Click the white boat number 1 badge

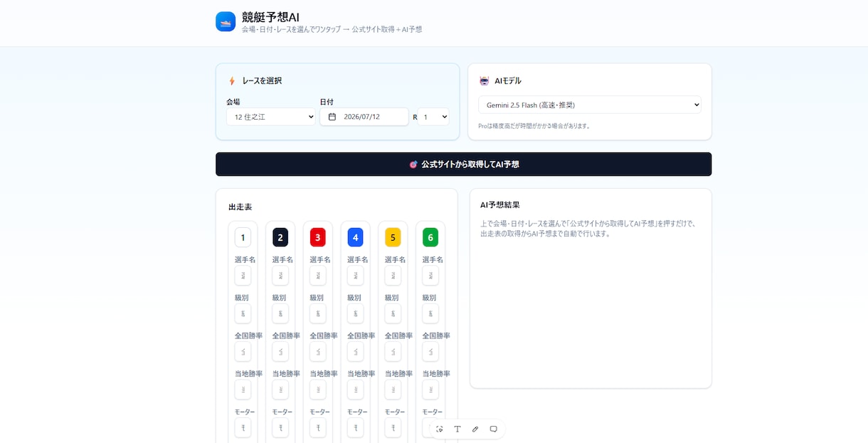click(x=243, y=237)
